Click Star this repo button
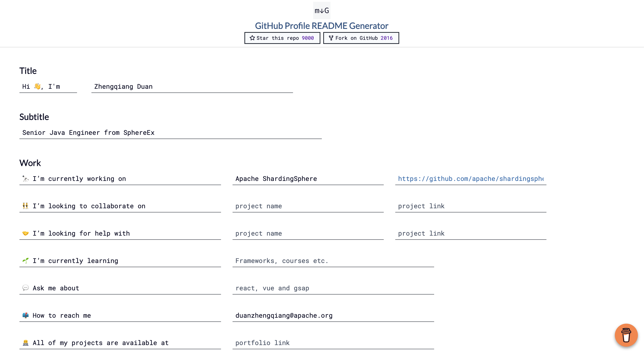Viewport: 644px width, 351px height. pyautogui.click(x=282, y=38)
